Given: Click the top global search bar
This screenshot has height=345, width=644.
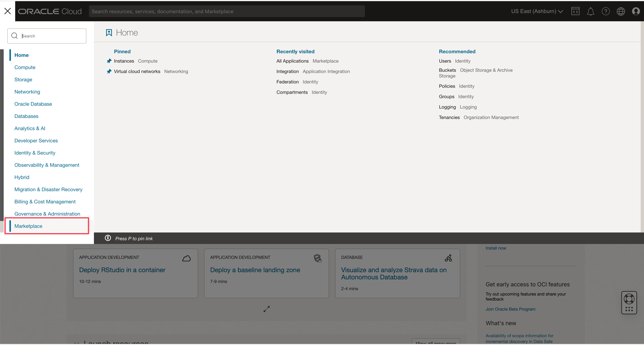Looking at the screenshot, I should [x=227, y=11].
